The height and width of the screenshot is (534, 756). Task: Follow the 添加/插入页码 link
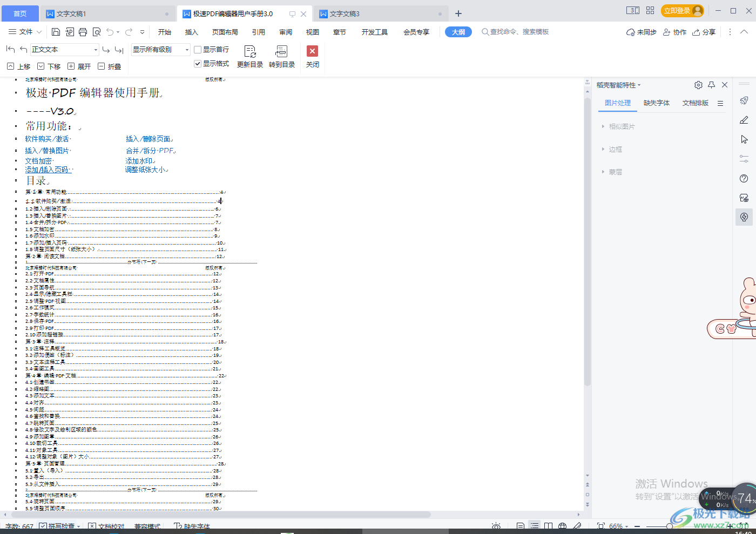(47, 170)
